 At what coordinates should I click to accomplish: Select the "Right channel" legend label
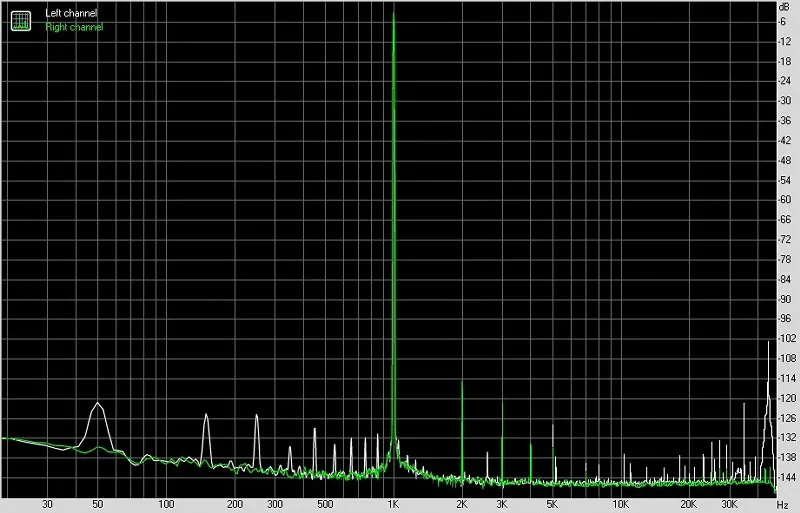[74, 27]
